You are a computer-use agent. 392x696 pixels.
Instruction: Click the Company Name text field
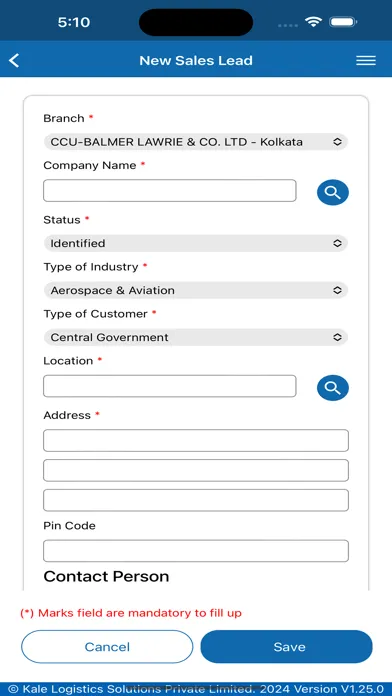(170, 190)
